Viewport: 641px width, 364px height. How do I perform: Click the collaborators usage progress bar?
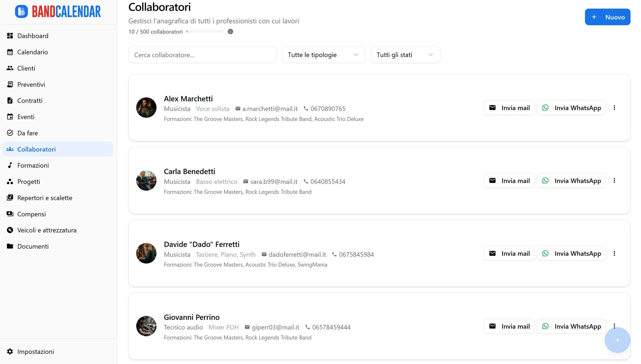(205, 31)
